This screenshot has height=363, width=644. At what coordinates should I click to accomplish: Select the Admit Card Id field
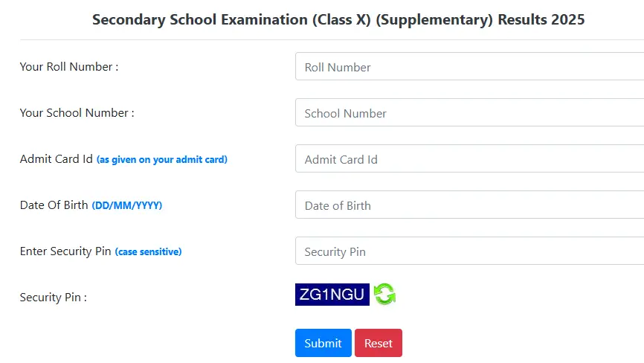pos(469,159)
